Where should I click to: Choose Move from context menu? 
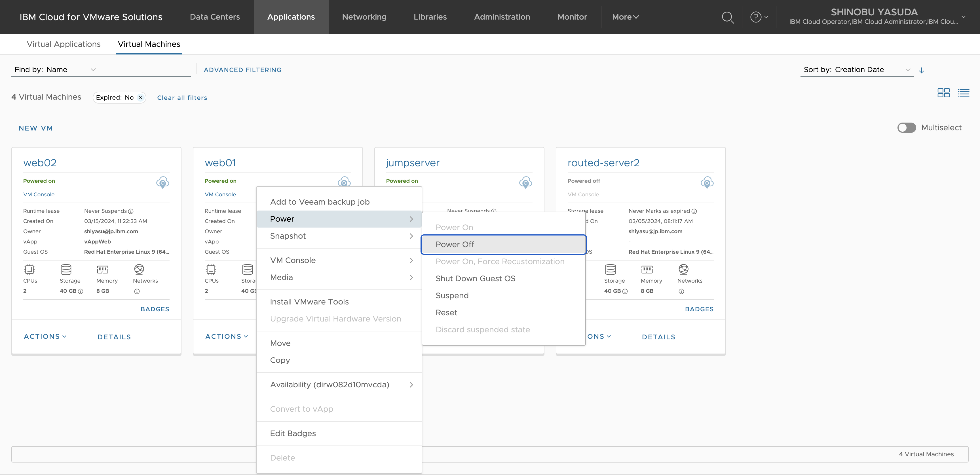339,343
